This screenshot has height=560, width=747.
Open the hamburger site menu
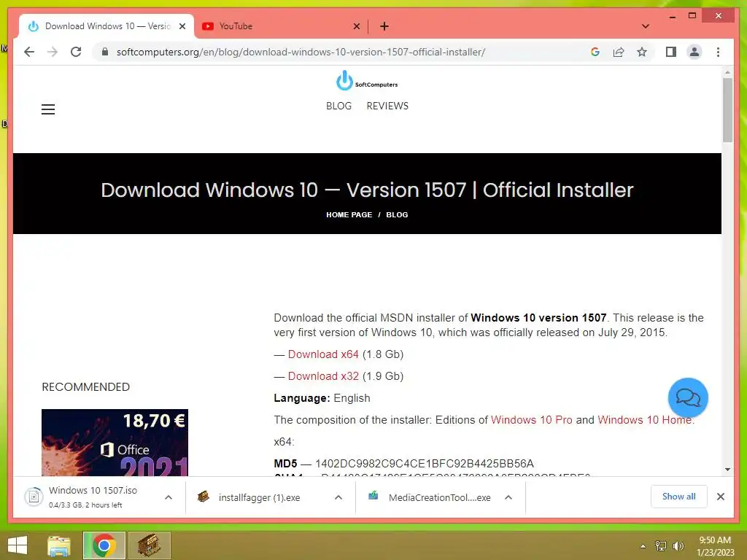coord(48,109)
